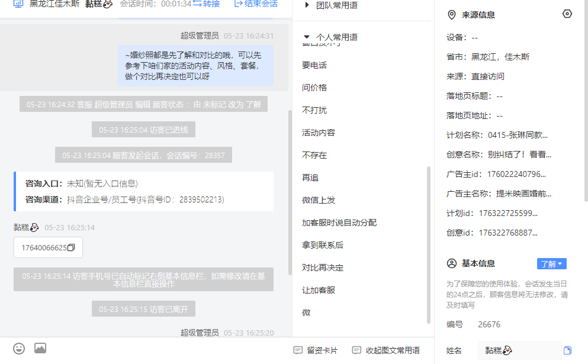Click the 设备 row in 来源信息
Viewport: 588px width, 364px height.
[462, 37]
